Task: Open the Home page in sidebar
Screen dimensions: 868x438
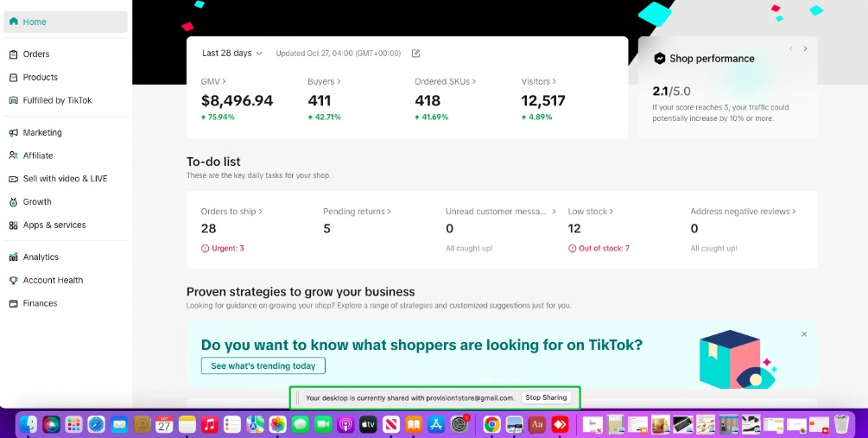Action: [x=66, y=22]
